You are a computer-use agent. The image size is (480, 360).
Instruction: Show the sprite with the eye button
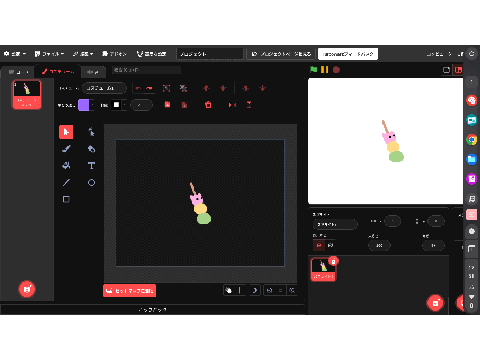(319, 245)
